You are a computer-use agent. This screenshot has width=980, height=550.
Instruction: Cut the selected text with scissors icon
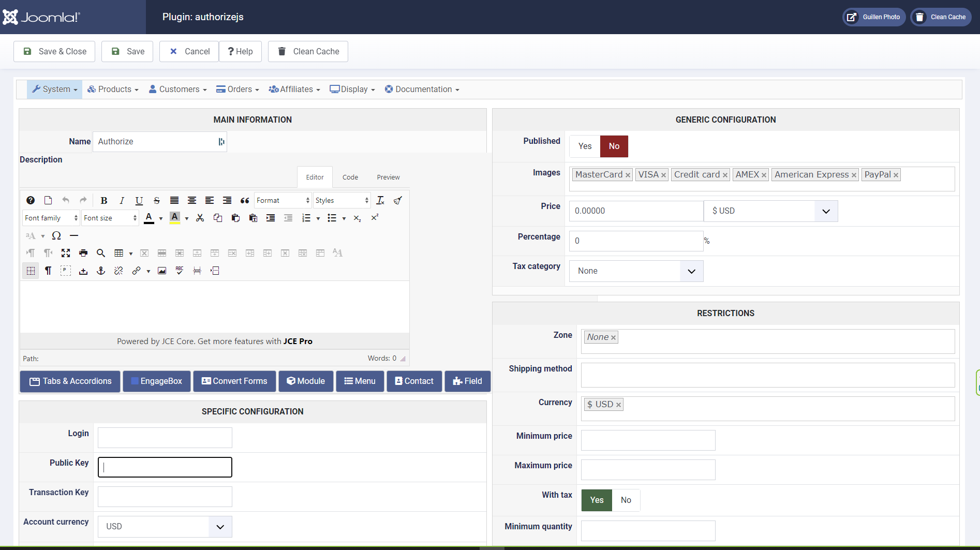(x=200, y=218)
